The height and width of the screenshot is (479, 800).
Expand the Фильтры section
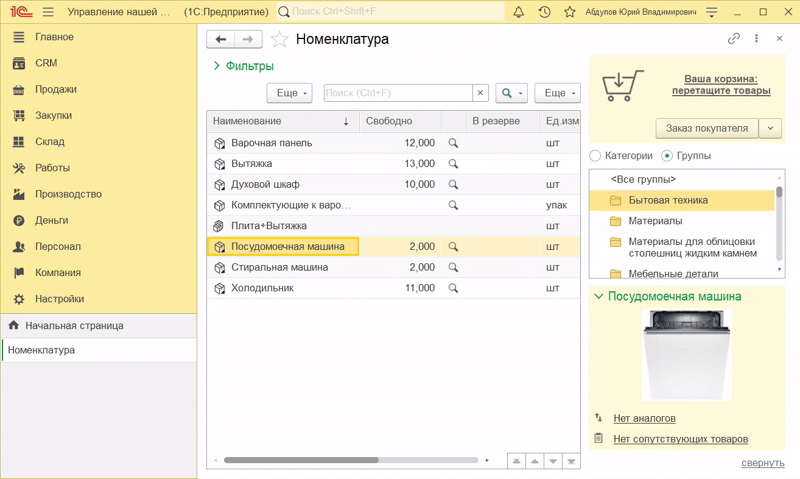click(244, 66)
